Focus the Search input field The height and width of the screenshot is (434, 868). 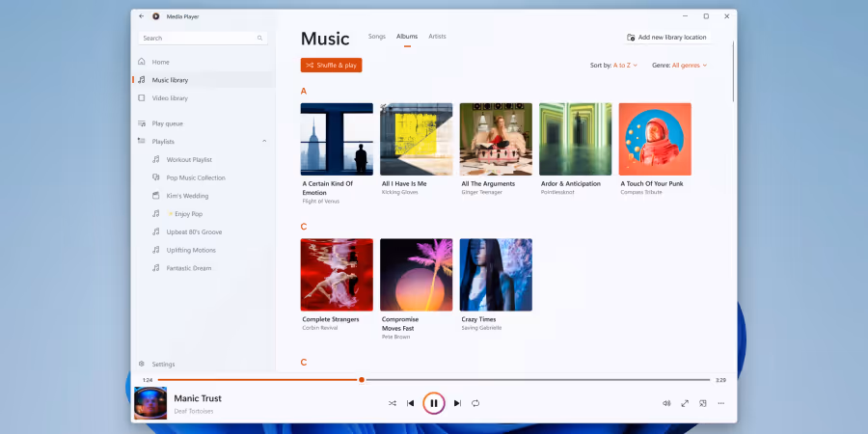203,39
